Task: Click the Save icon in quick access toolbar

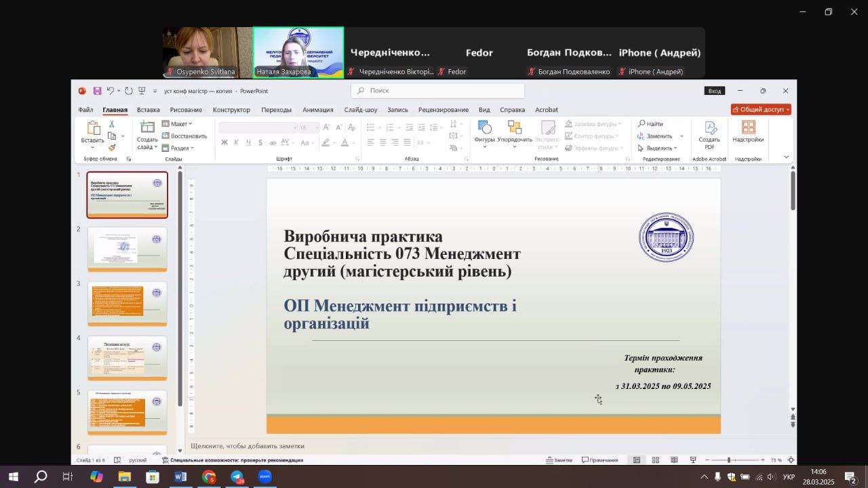Action: click(97, 91)
